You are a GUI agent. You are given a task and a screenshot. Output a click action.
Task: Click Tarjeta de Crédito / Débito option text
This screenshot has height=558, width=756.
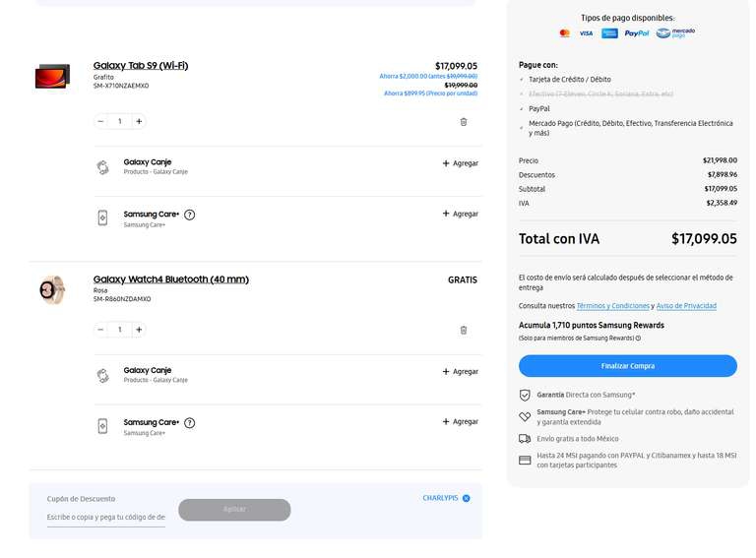tap(570, 80)
